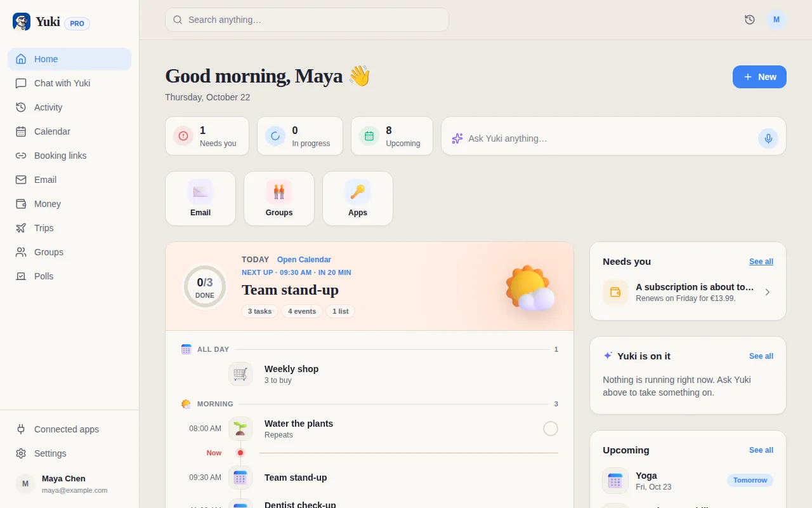Open the M profile avatar in top bar

(x=776, y=20)
